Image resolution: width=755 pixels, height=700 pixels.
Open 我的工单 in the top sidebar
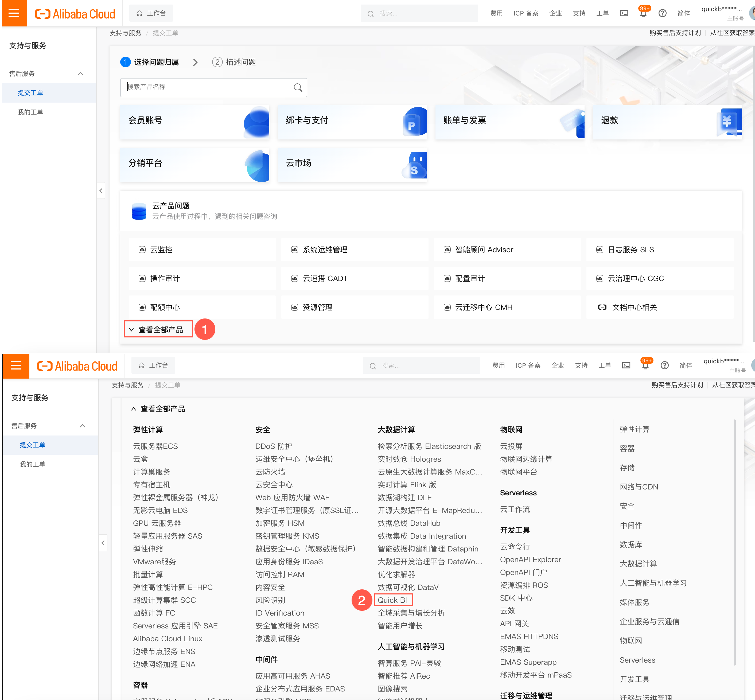(30, 112)
